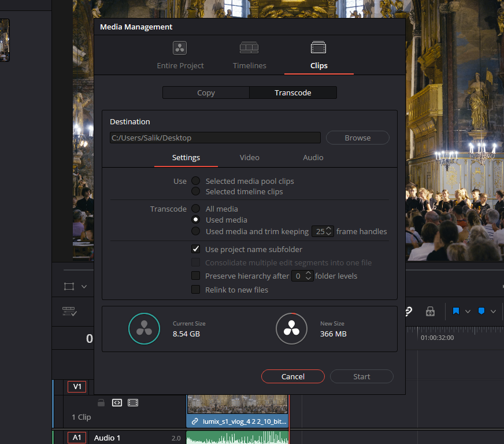This screenshot has width=504, height=444.
Task: Click the Start button
Action: pos(362,376)
